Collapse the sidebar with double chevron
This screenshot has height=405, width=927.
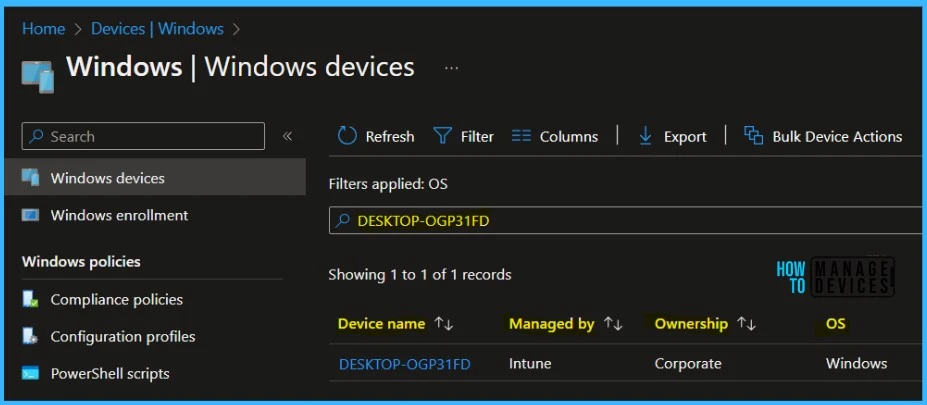click(x=287, y=137)
